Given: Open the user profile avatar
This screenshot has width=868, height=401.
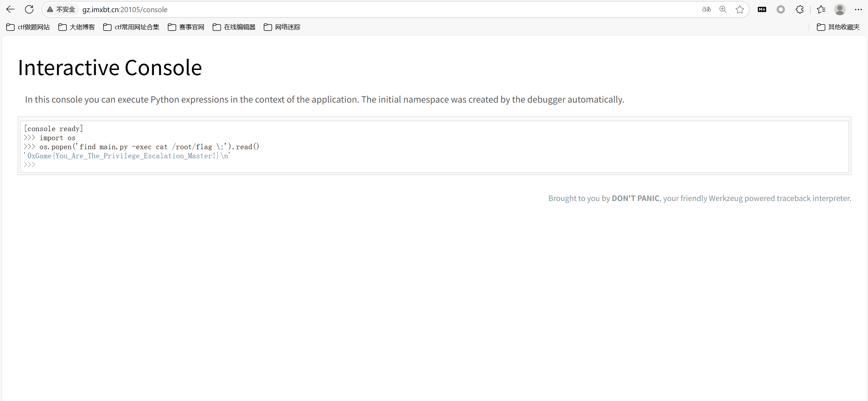Looking at the screenshot, I should pyautogui.click(x=840, y=9).
